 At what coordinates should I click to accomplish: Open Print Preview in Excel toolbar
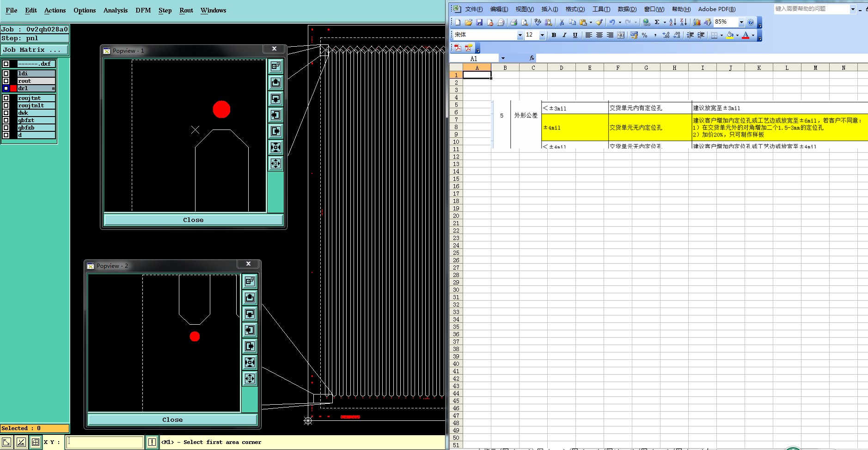(524, 22)
